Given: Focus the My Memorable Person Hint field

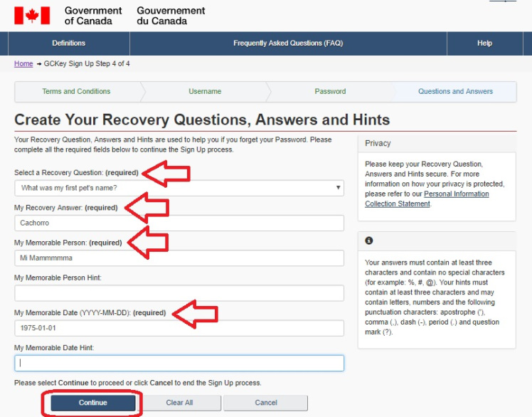Looking at the screenshot, I should tap(179, 292).
